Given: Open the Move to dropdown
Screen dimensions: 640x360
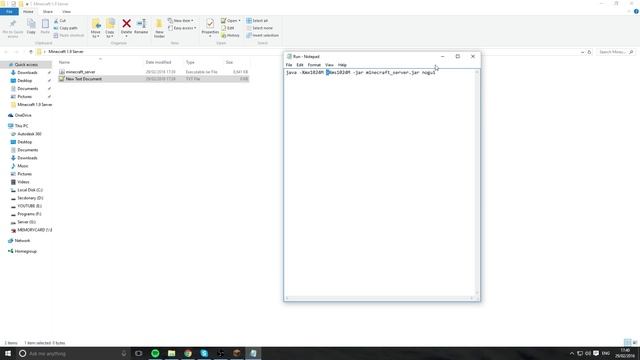Looking at the screenshot, I should 96,28.
